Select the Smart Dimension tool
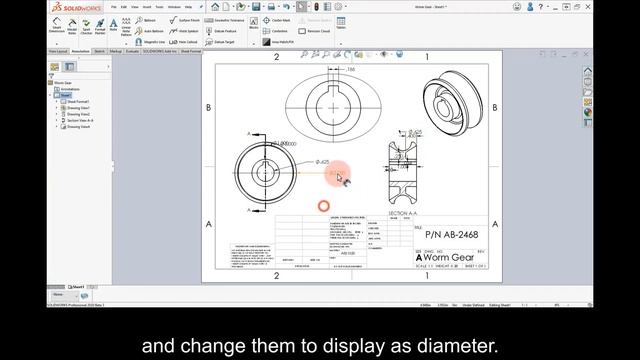The width and height of the screenshot is (640, 360). pos(57,25)
